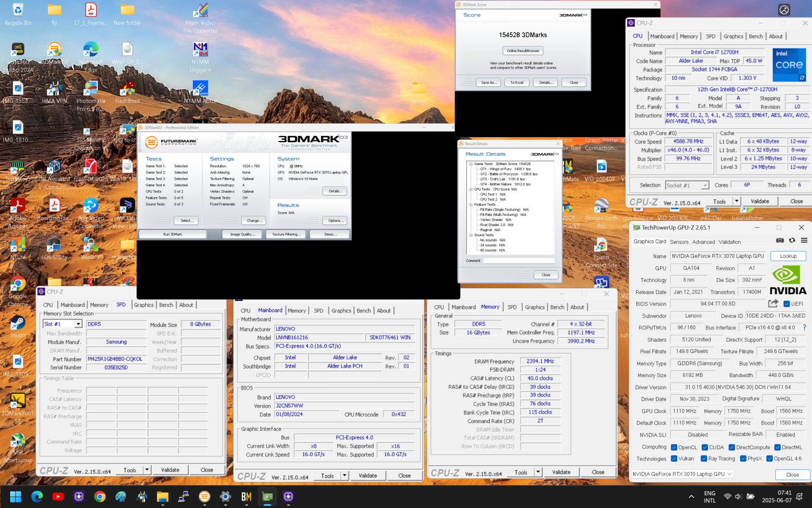Click the Lookup button in GPU-Z
812x508 pixels.
click(x=788, y=256)
